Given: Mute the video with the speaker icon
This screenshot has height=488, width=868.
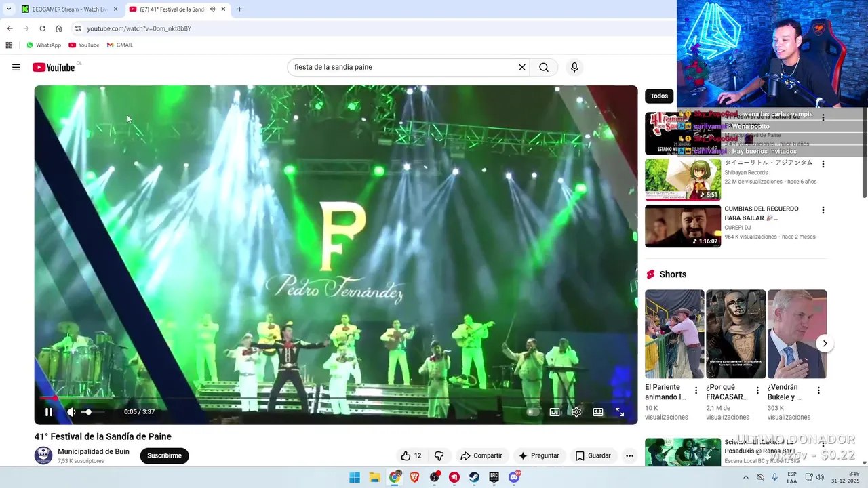Looking at the screenshot, I should click(x=71, y=411).
